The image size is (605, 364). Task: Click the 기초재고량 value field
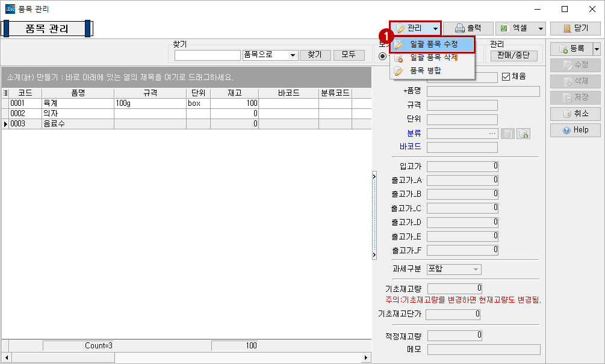[455, 288]
